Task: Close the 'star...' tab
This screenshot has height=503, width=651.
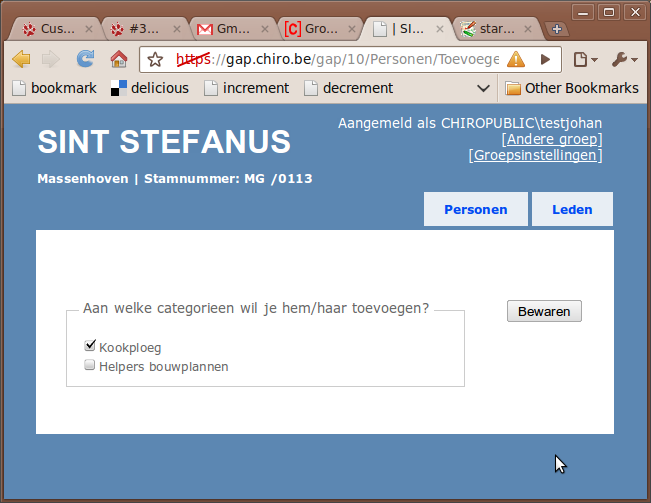Action: [528, 29]
